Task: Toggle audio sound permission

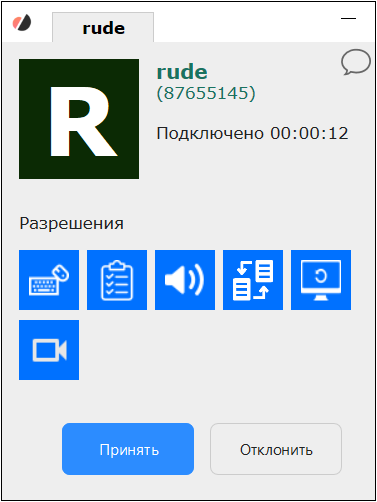Action: coord(185,280)
